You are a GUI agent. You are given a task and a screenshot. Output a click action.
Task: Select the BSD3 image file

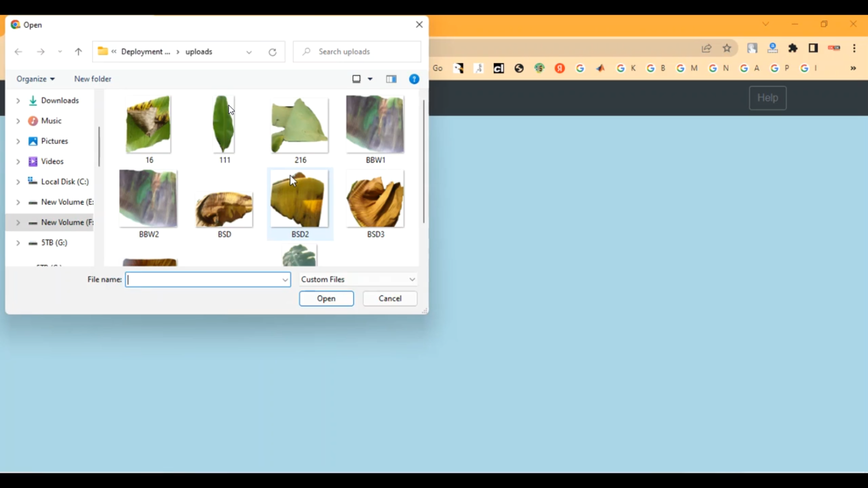(375, 204)
